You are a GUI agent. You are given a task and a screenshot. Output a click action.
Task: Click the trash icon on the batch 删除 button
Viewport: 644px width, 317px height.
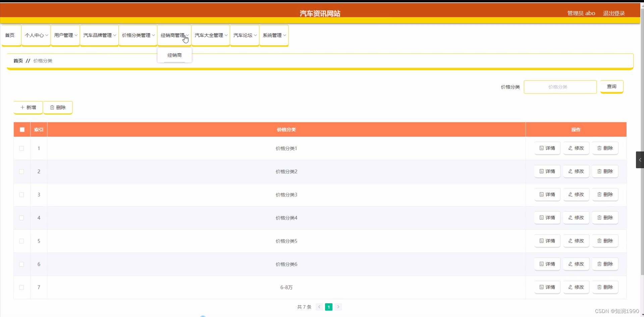point(52,108)
